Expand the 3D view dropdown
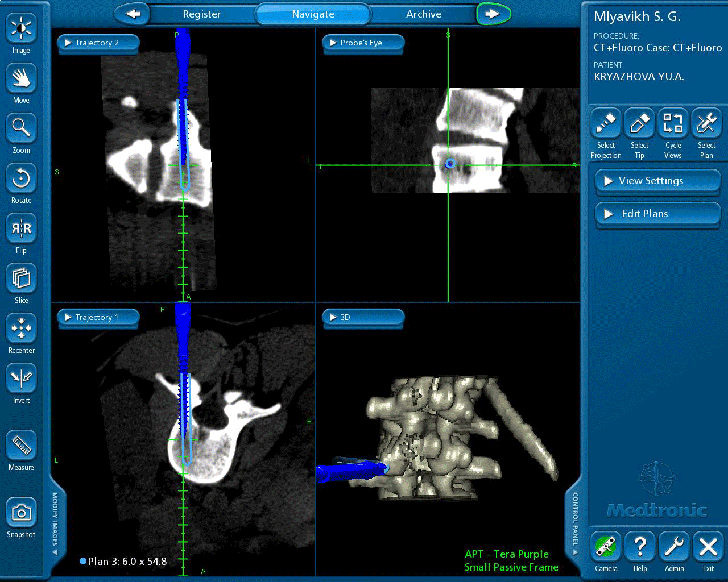This screenshot has width=728, height=582. [x=363, y=317]
